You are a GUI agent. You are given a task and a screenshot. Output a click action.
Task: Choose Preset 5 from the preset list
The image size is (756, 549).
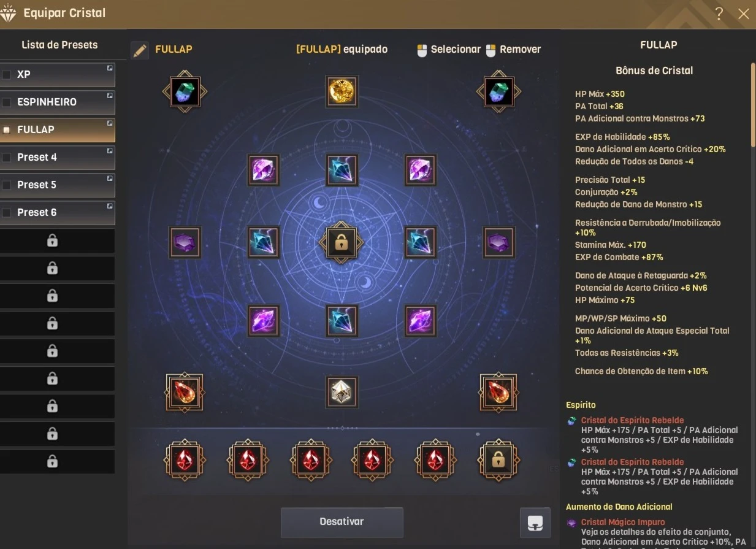coord(58,185)
